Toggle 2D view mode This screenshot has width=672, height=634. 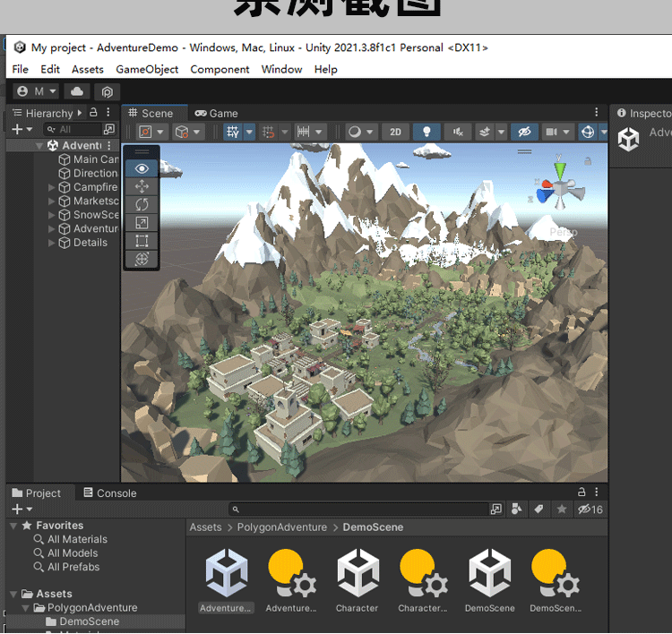395,132
